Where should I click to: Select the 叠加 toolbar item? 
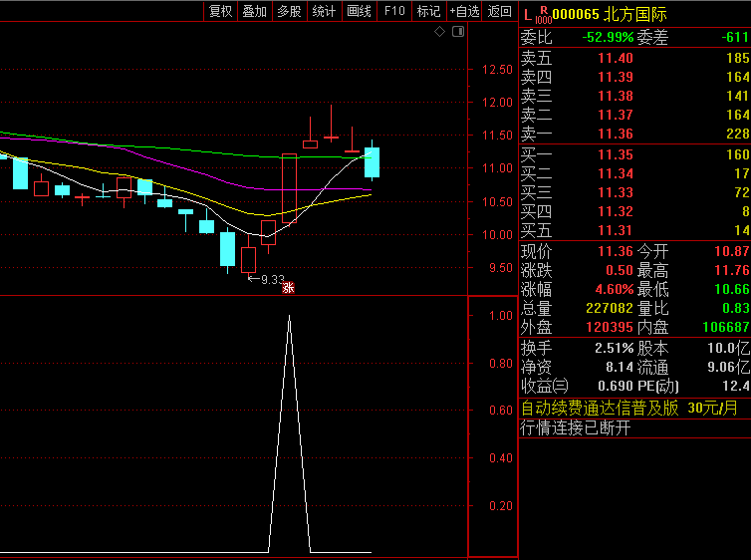[255, 11]
